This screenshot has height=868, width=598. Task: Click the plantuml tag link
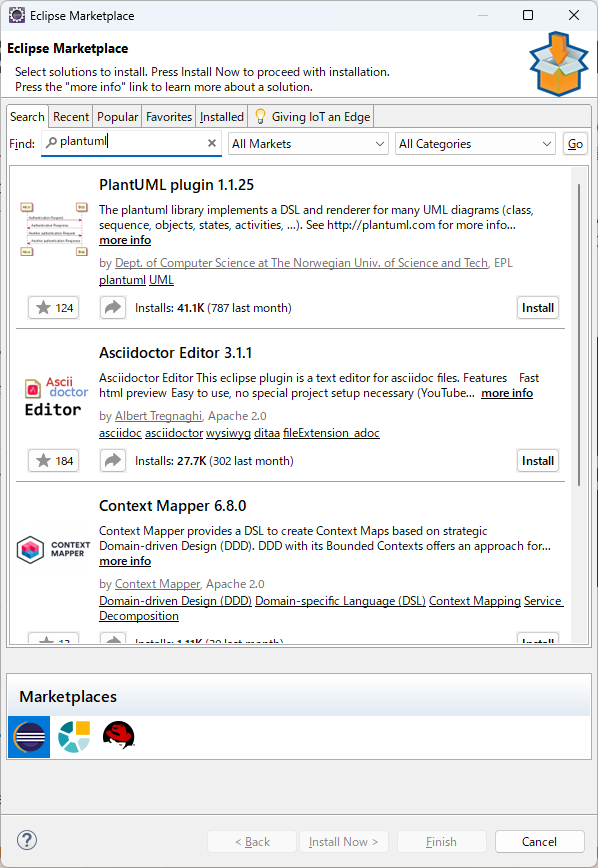[x=122, y=280]
